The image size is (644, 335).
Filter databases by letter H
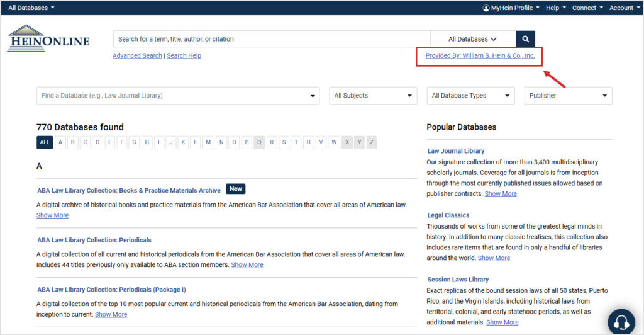point(147,142)
